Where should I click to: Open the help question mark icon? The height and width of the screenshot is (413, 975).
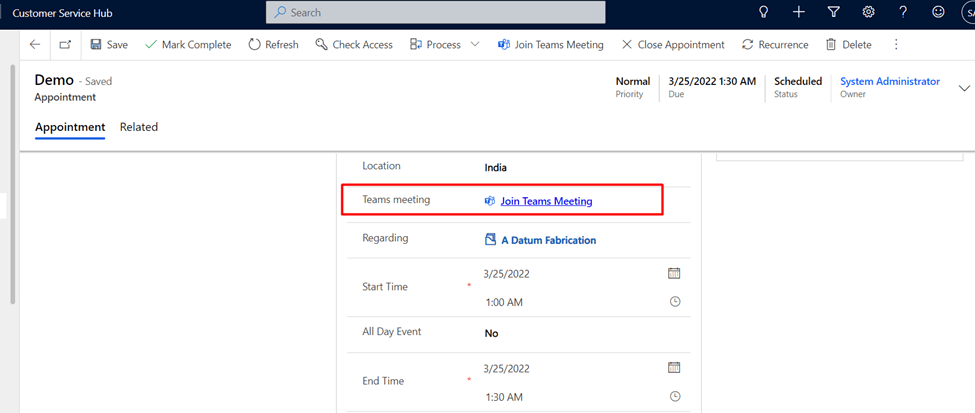pyautogui.click(x=903, y=12)
